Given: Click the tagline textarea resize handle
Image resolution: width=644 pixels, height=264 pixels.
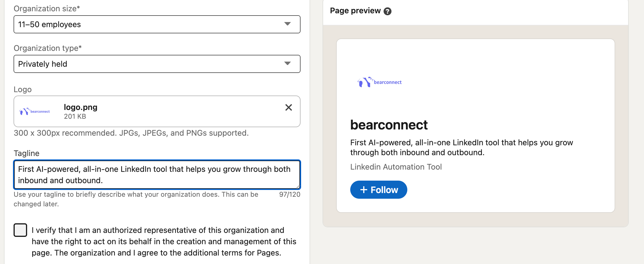Looking at the screenshot, I should pos(298,187).
